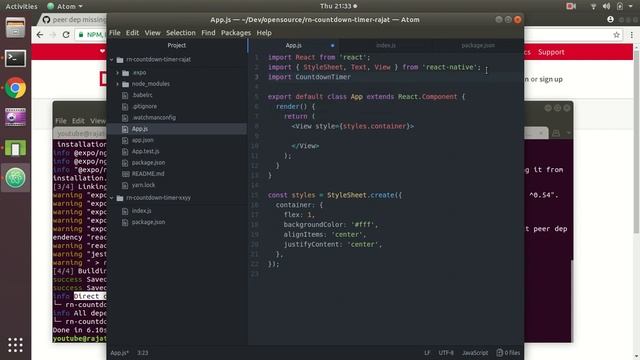Open README.md in the tree view
The height and width of the screenshot is (360, 640).
pos(148,174)
